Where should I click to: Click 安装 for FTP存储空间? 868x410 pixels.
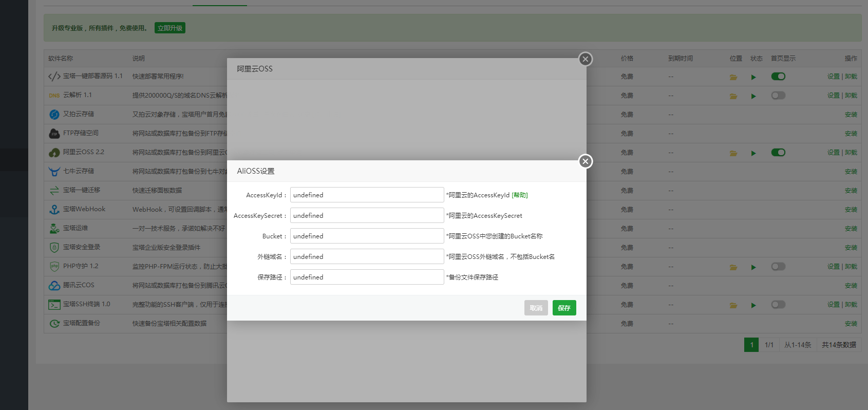pos(851,134)
